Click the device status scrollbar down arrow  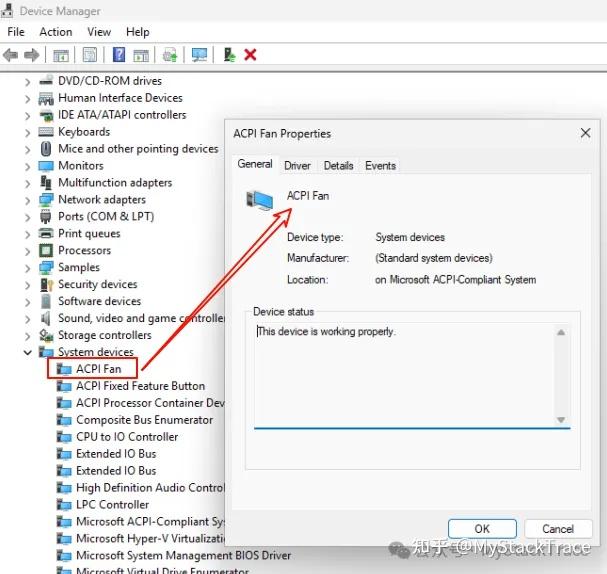coord(561,420)
